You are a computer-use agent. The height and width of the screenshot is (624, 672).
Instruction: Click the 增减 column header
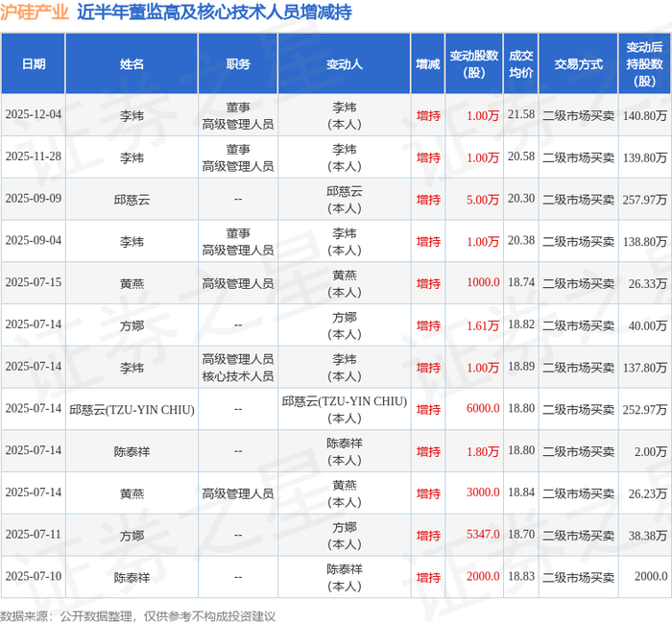428,64
